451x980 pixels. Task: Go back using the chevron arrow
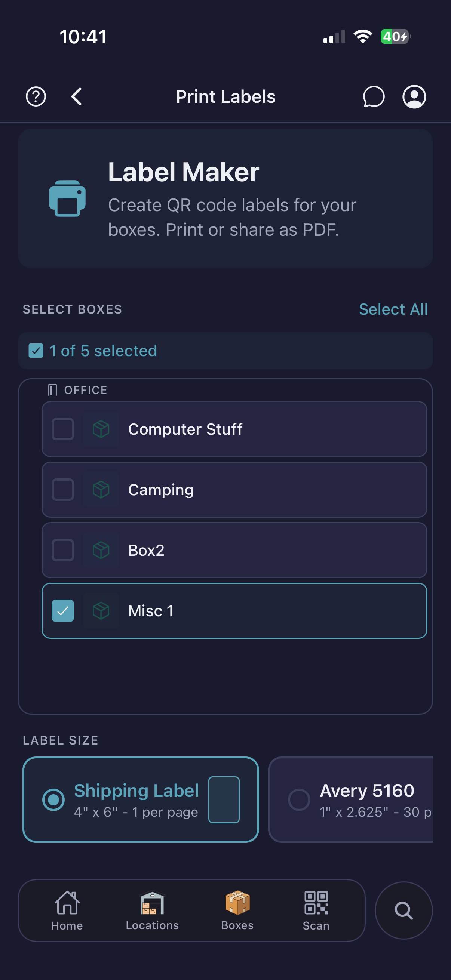(77, 97)
